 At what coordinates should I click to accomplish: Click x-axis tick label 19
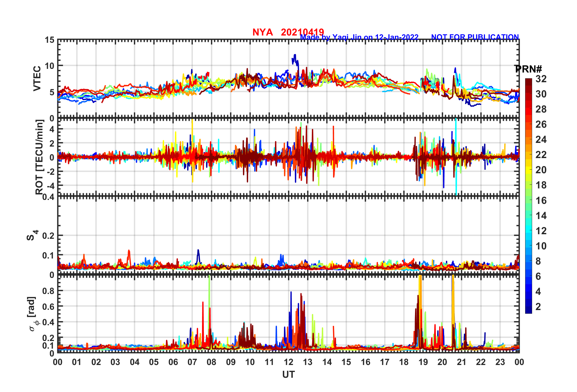coord(423,362)
